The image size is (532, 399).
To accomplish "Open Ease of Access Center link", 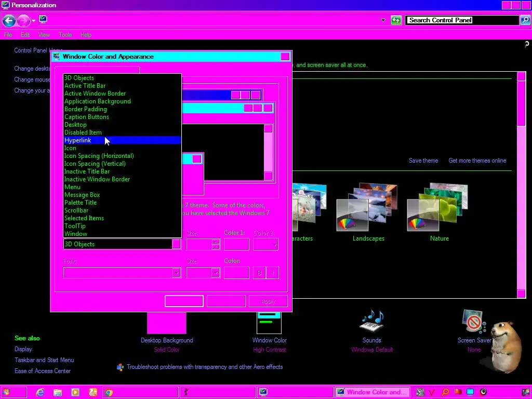I will pos(43,371).
